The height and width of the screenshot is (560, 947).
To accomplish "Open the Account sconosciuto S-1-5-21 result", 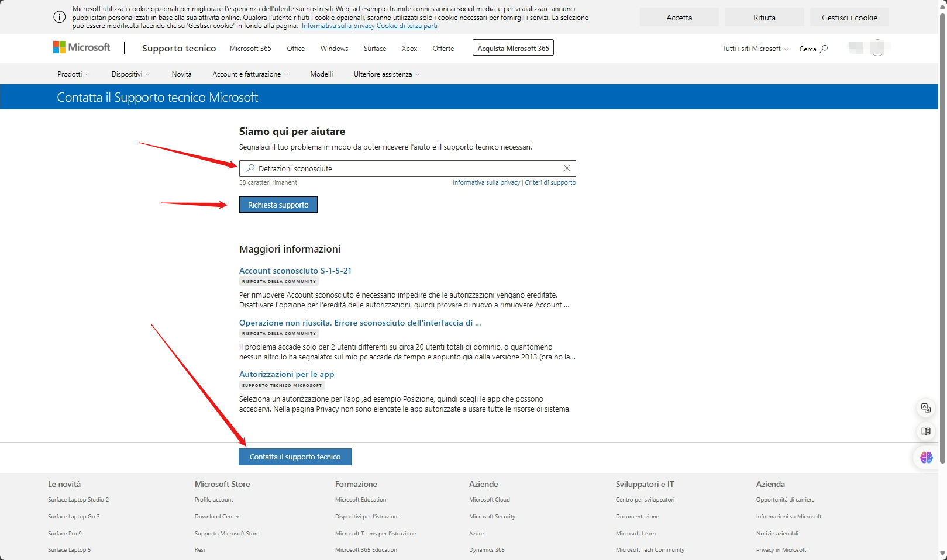I will [x=295, y=271].
